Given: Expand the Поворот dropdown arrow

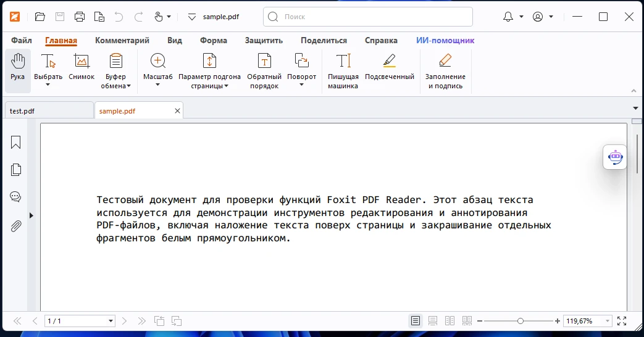Looking at the screenshot, I should pos(301,85).
